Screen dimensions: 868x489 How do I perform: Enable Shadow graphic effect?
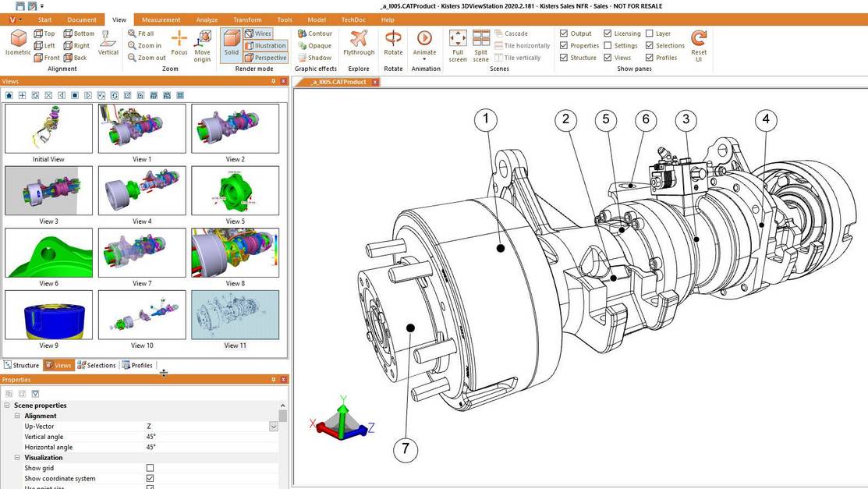click(314, 58)
